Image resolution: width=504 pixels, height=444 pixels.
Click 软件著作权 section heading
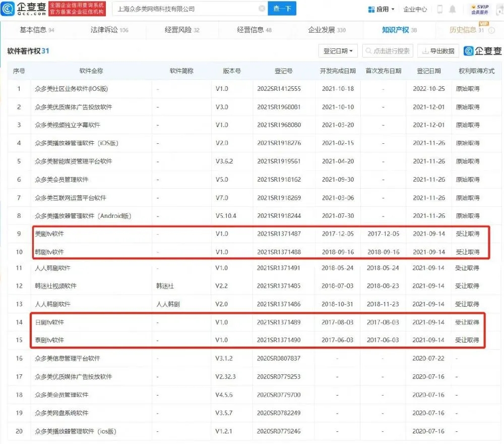pos(28,51)
